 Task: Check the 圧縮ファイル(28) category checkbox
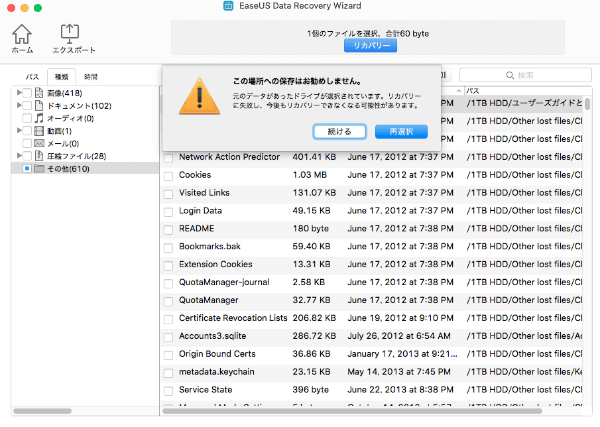27,156
